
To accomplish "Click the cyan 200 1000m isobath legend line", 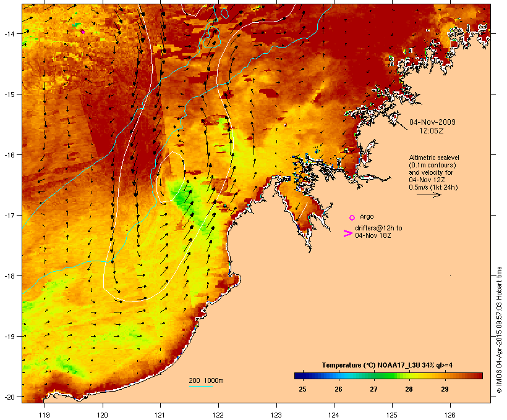I will tap(200, 386).
